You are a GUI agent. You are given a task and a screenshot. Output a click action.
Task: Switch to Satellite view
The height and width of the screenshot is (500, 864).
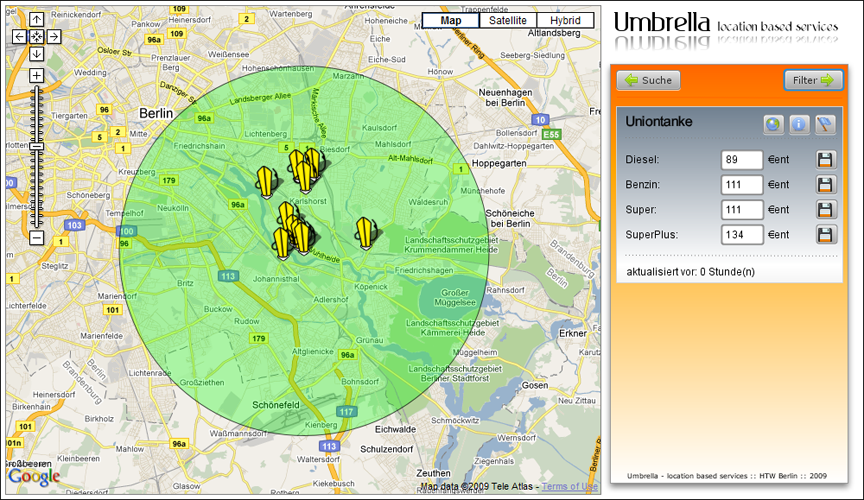[507, 20]
